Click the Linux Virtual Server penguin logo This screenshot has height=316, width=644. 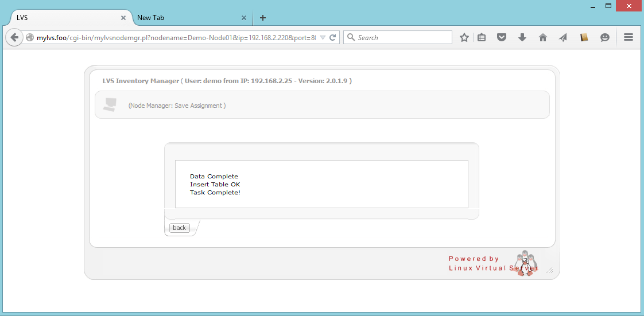(x=525, y=263)
